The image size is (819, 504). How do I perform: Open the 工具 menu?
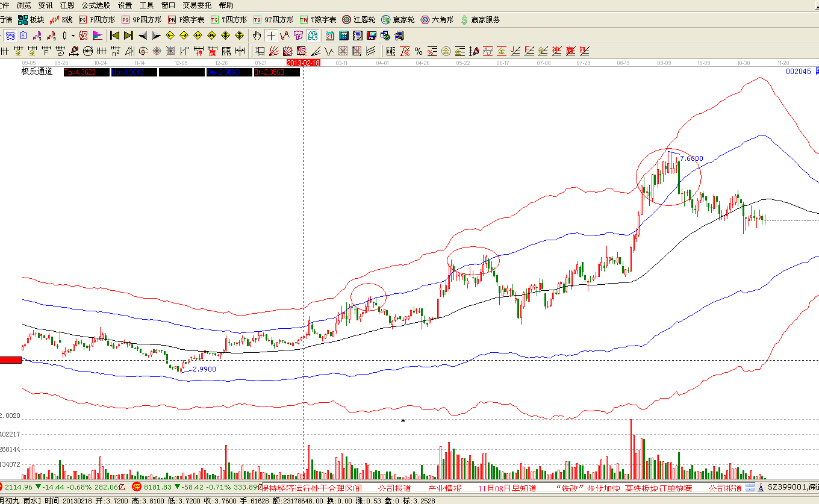pyautogui.click(x=146, y=5)
